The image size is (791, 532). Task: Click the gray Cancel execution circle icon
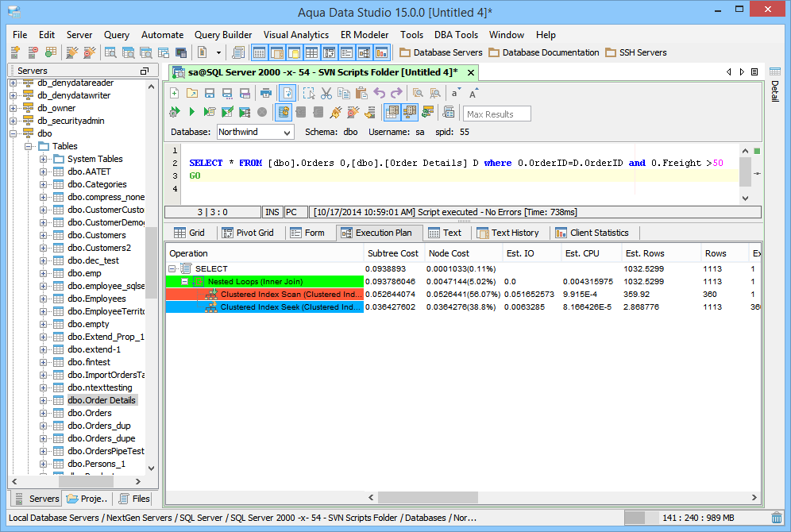click(262, 112)
